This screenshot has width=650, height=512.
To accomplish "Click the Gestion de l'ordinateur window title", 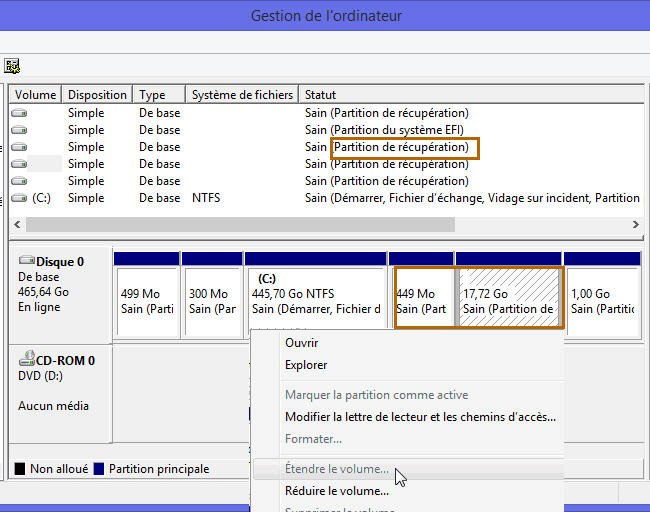I will click(x=326, y=16).
